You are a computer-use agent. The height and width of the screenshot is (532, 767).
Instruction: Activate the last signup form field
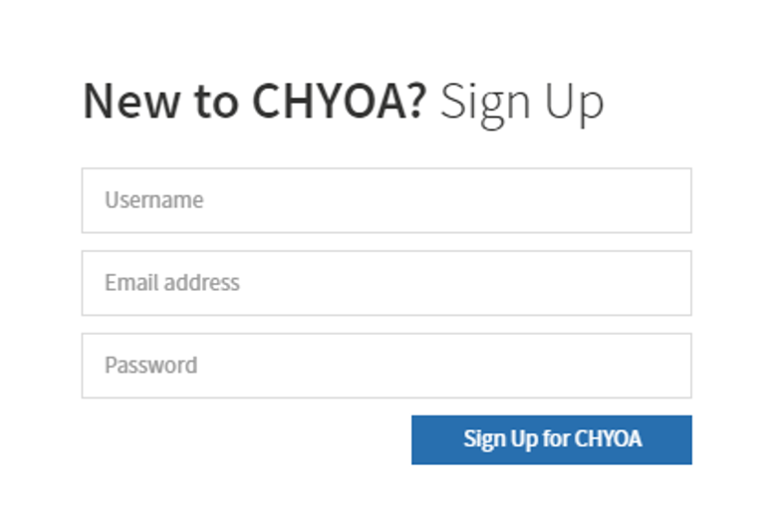pos(386,366)
